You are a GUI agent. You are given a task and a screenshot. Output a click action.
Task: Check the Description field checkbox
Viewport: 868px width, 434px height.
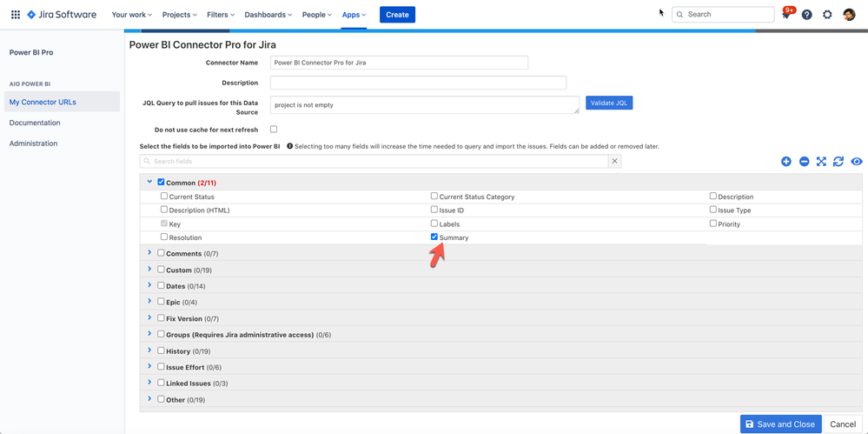tap(713, 197)
